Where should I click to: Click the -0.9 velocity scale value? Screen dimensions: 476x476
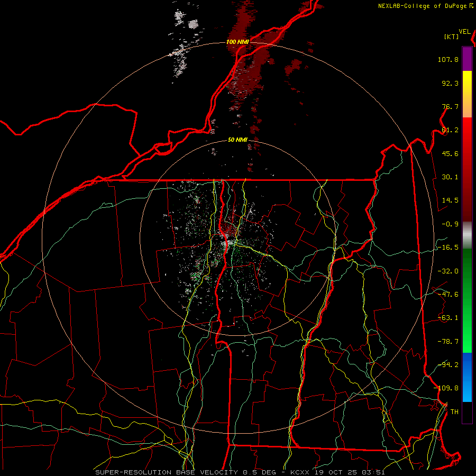click(450, 224)
